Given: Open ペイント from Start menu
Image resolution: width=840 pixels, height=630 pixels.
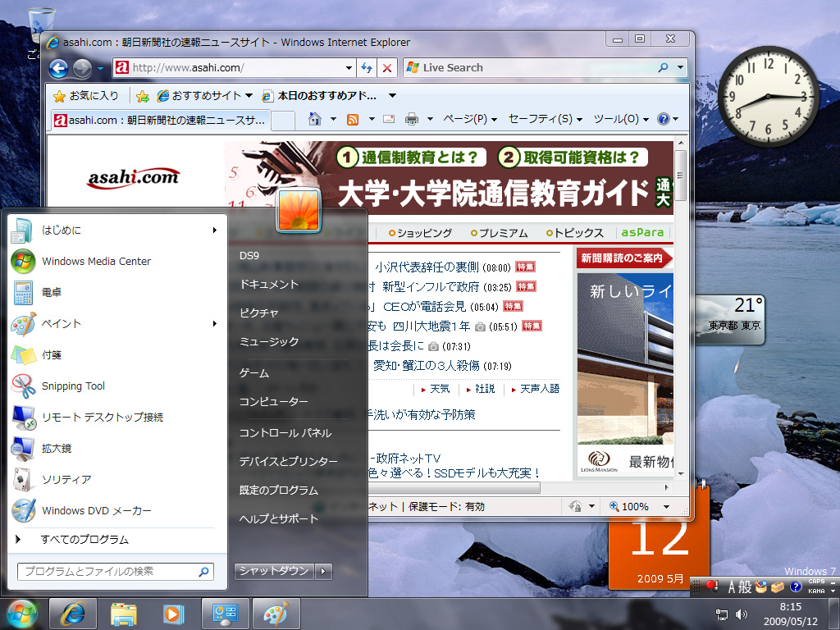Looking at the screenshot, I should point(115,323).
